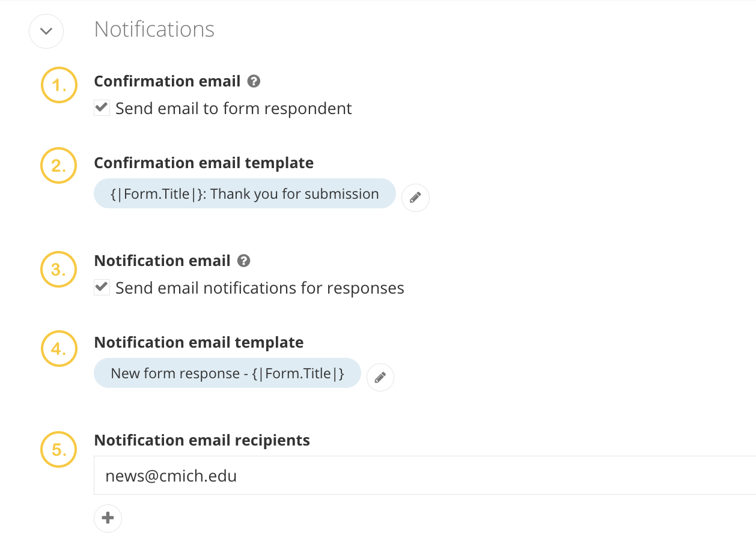The height and width of the screenshot is (556, 756).
Task: Click the plus icon to add another recipient
Action: click(108, 518)
